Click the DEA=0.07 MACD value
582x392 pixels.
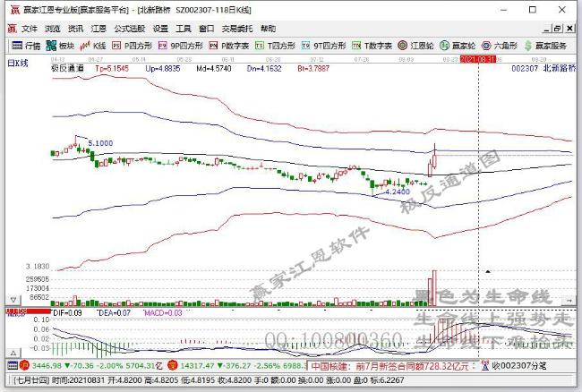coord(114,313)
